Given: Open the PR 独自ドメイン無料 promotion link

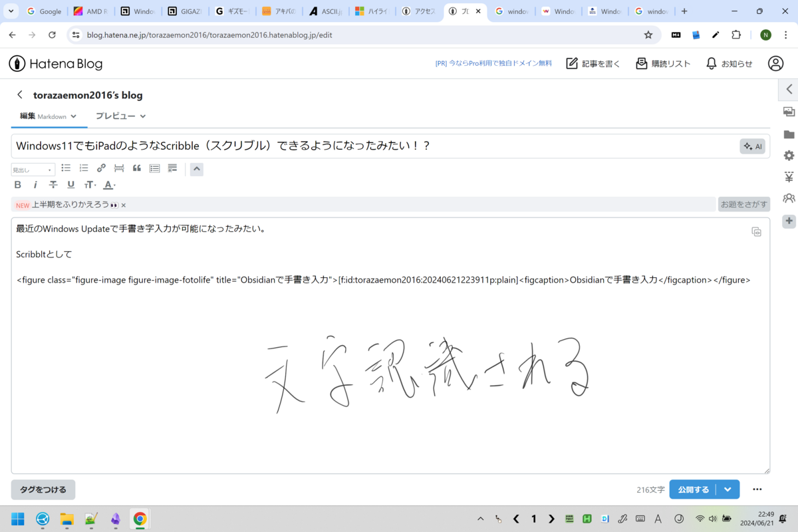Looking at the screenshot, I should tap(493, 64).
